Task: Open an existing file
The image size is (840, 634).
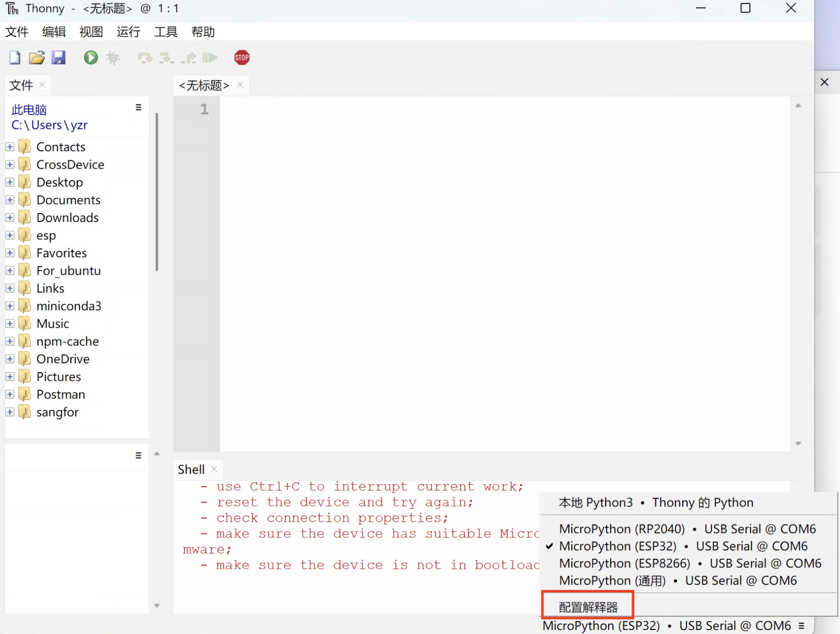Action: [x=36, y=57]
